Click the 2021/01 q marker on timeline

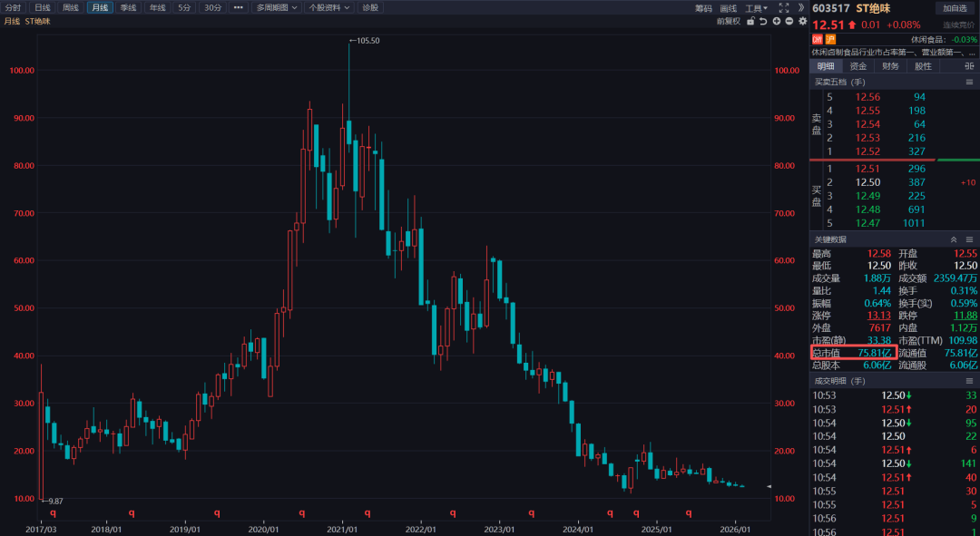(348, 513)
